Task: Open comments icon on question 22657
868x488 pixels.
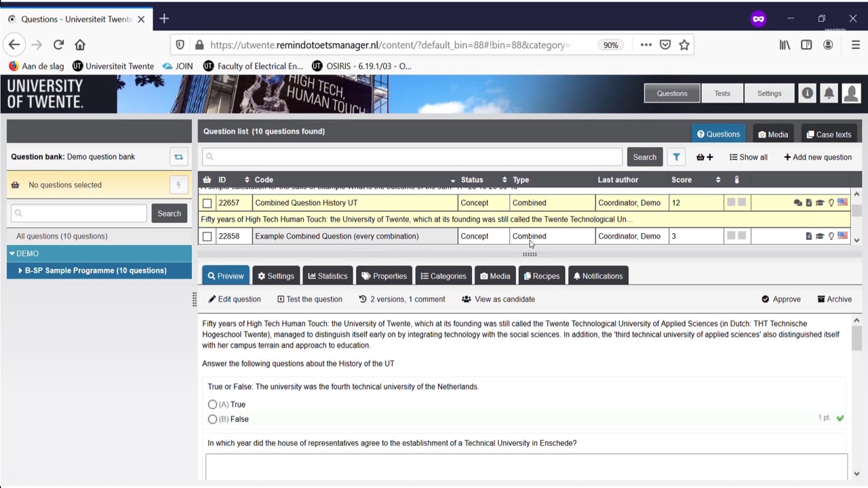Action: pyautogui.click(x=797, y=203)
